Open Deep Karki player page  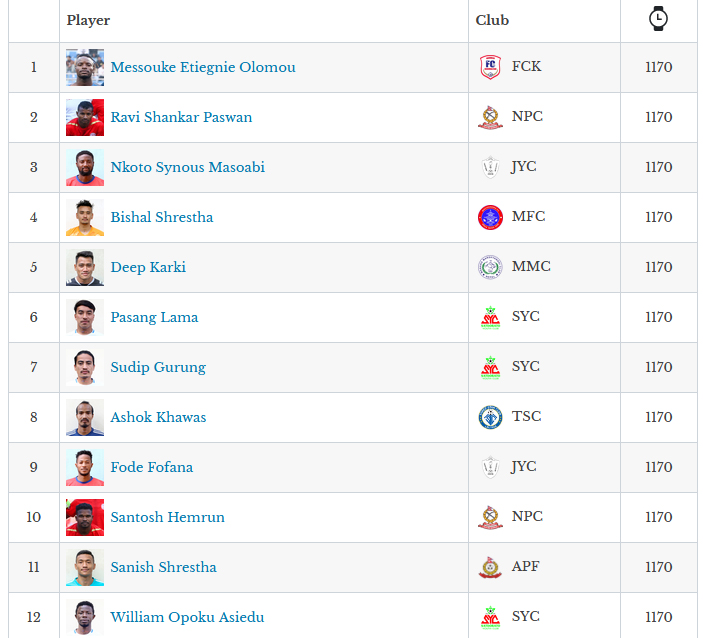tap(148, 267)
